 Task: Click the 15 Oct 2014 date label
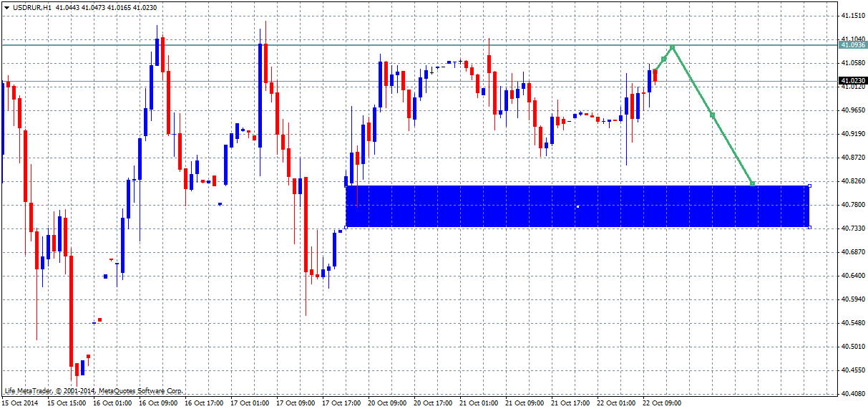(19, 403)
